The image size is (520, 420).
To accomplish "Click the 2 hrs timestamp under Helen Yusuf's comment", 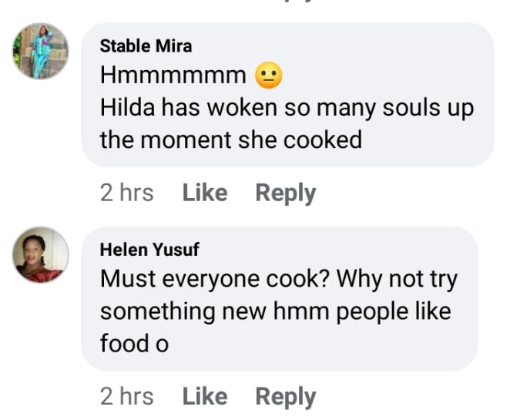I will pos(126,396).
